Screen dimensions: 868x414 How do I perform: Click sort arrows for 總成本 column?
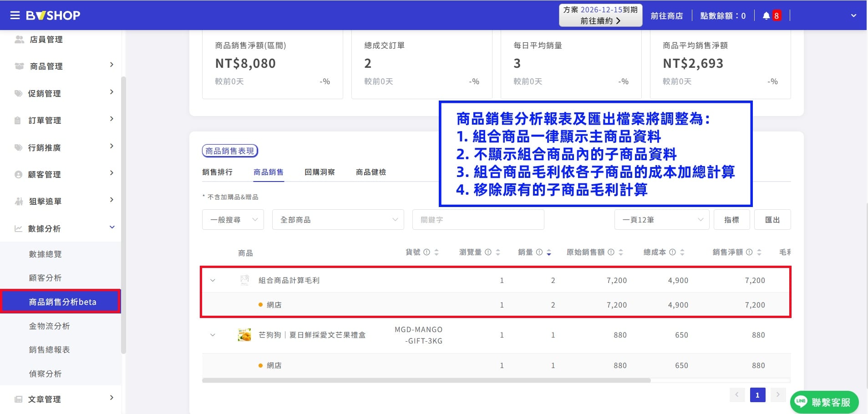tap(682, 252)
